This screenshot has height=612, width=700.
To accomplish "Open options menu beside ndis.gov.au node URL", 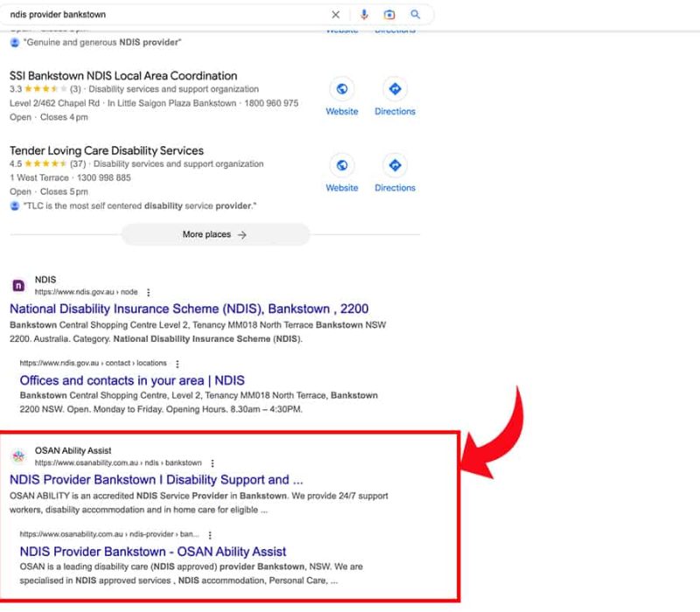I will tap(148, 292).
